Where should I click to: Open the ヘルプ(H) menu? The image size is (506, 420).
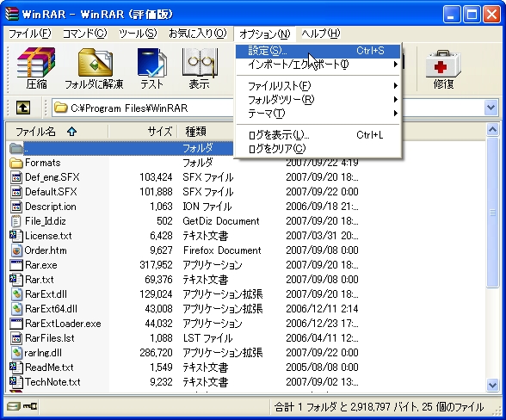point(321,34)
